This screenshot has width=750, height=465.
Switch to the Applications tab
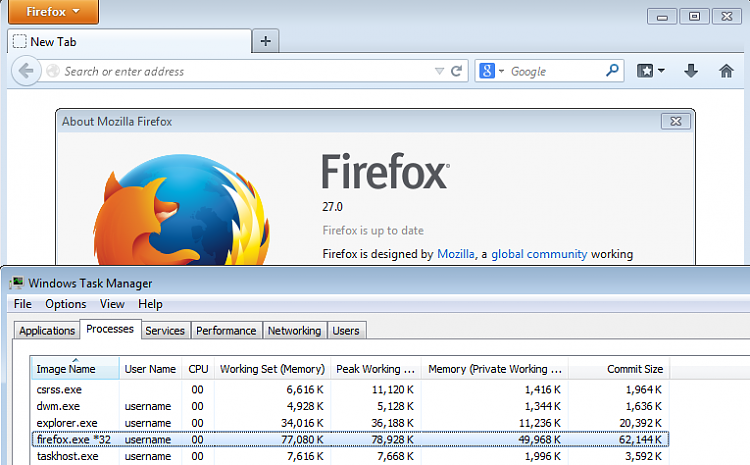(x=47, y=331)
